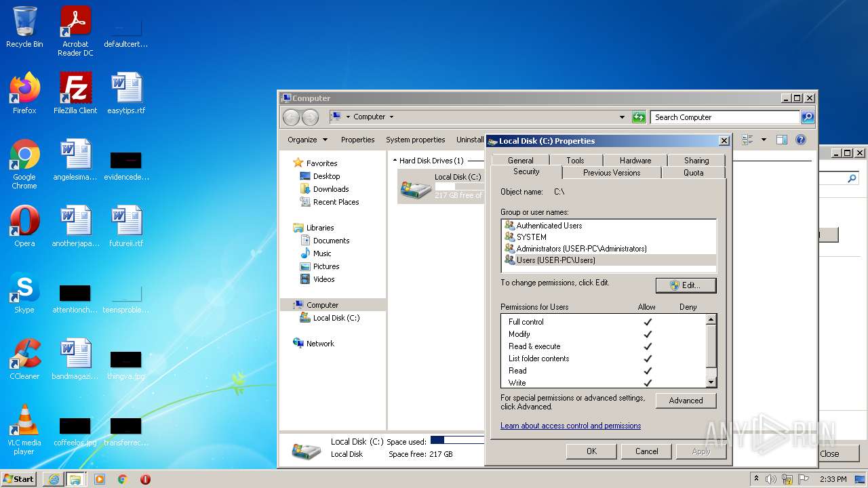Select Local Disk (C:) in tree

point(336,318)
